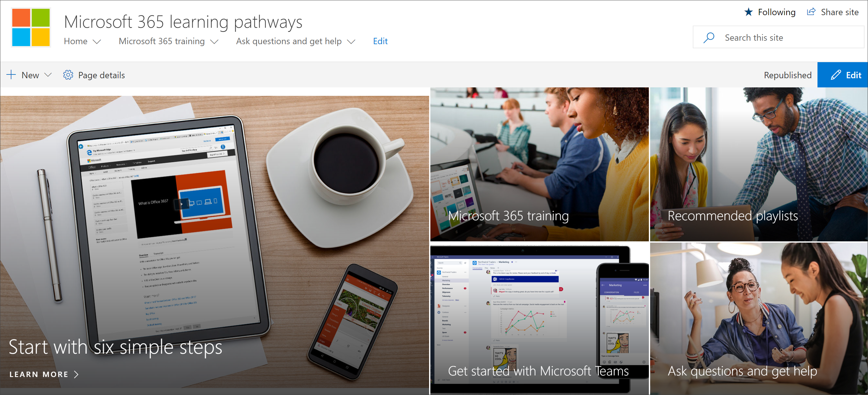868x395 pixels.
Task: Click the New button to add content
Action: (30, 75)
